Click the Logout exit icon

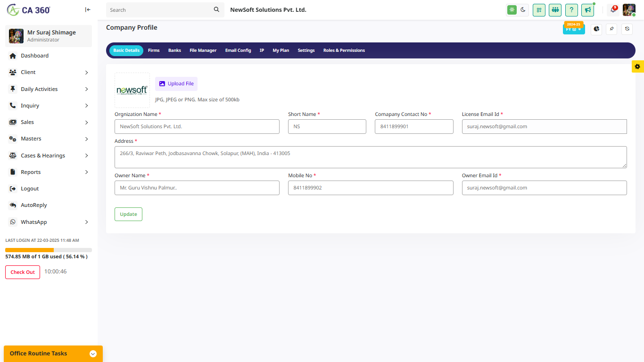[x=13, y=189]
